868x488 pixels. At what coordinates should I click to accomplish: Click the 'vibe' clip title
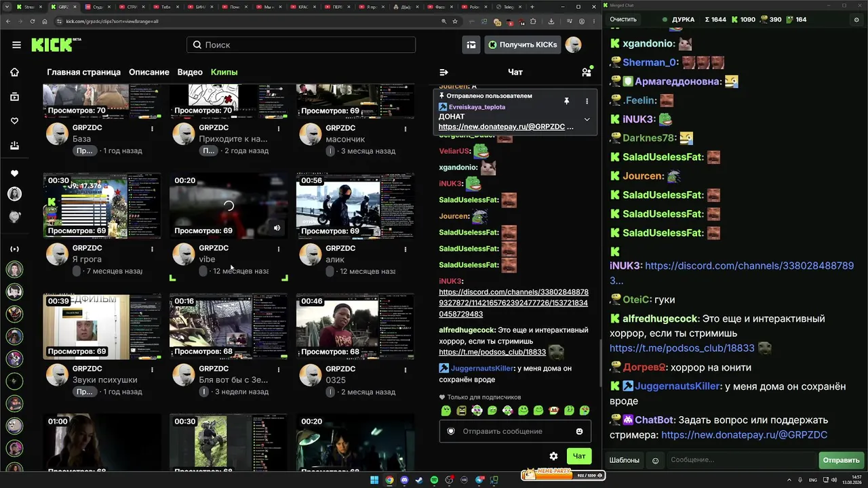pos(207,260)
